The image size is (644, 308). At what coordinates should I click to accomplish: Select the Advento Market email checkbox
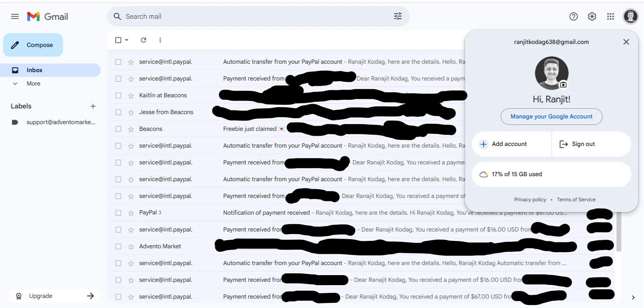(118, 246)
